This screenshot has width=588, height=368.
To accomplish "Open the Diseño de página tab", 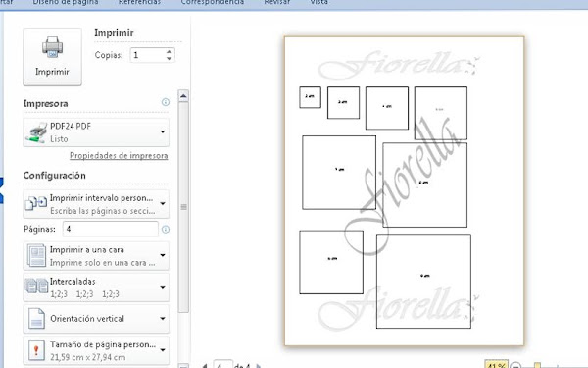I will pyautogui.click(x=66, y=2).
